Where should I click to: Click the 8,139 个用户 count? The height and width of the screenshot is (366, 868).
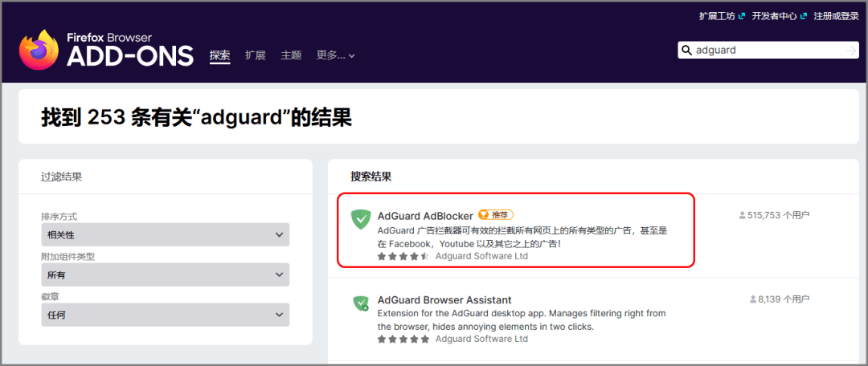(x=784, y=299)
